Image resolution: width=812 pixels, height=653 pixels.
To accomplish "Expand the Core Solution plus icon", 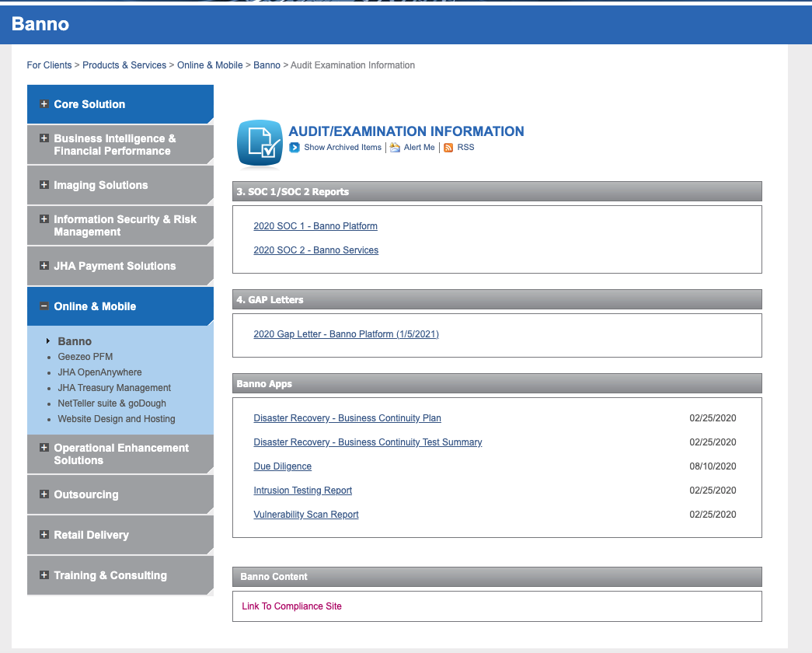I will [44, 104].
